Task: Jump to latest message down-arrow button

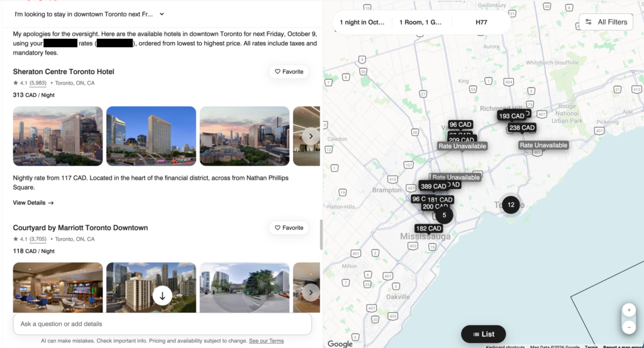Action: coord(162,296)
